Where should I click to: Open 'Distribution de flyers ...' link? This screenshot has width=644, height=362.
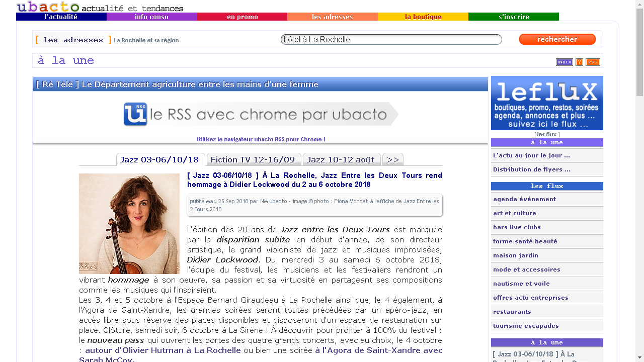coord(547,169)
